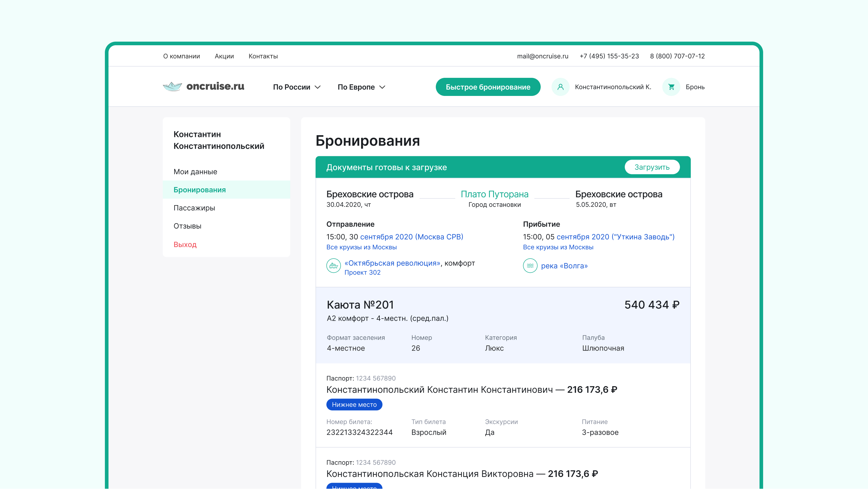The height and width of the screenshot is (489, 868).
Task: Click the 4-местное occupancy value
Action: tap(346, 348)
